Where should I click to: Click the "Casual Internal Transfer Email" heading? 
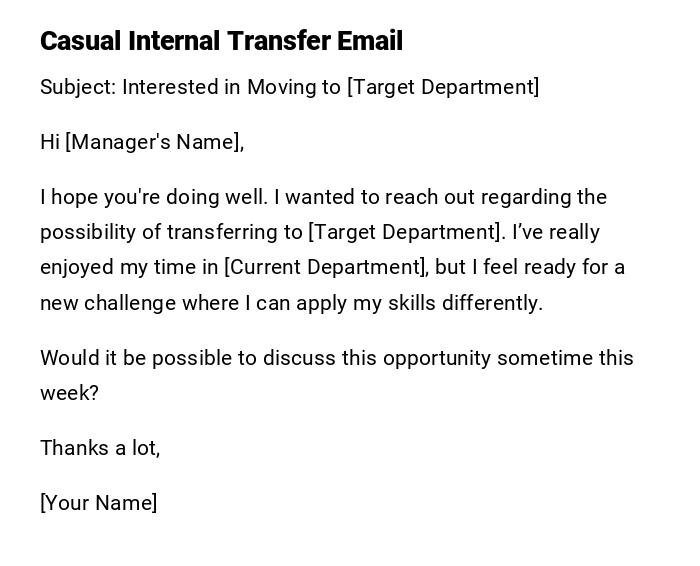pyautogui.click(x=221, y=41)
